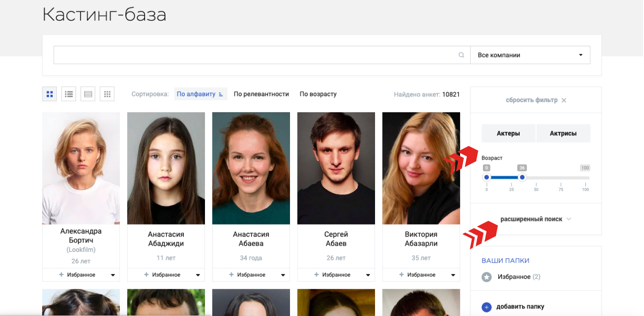
Task: Click the ВАШИ ПАПКИ heading
Action: point(505,260)
